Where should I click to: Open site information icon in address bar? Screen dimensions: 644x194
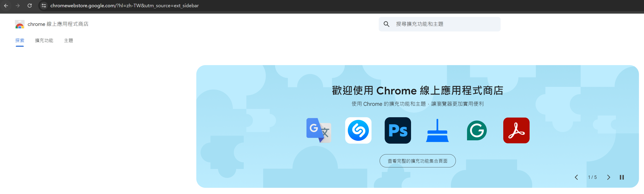click(x=44, y=5)
